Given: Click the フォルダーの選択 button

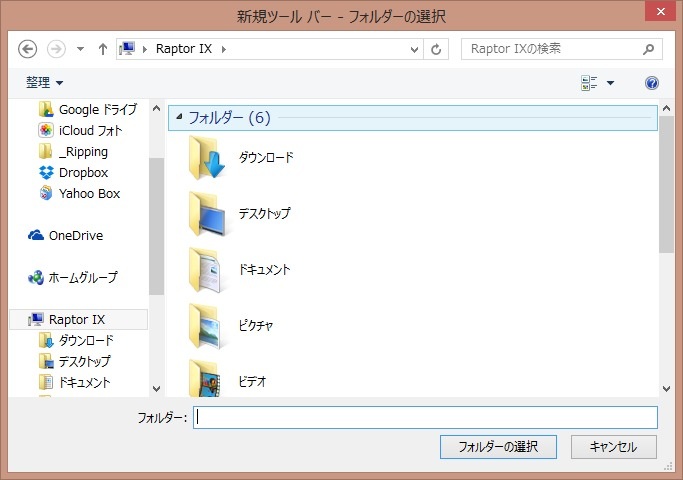Looking at the screenshot, I should (x=498, y=447).
